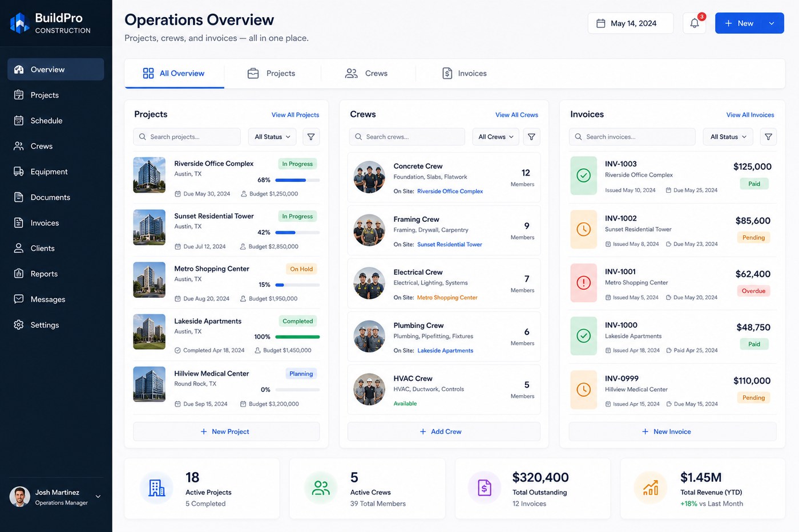The height and width of the screenshot is (532, 799).
Task: Click the Active Projects building icon
Action: pyautogui.click(x=156, y=488)
